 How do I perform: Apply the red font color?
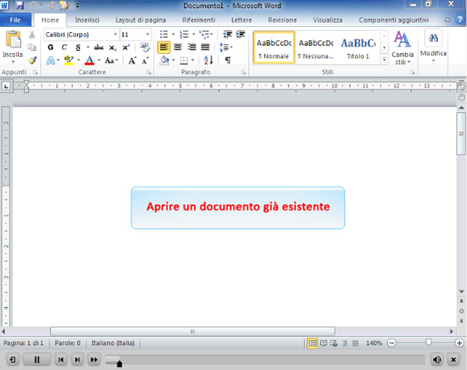89,60
